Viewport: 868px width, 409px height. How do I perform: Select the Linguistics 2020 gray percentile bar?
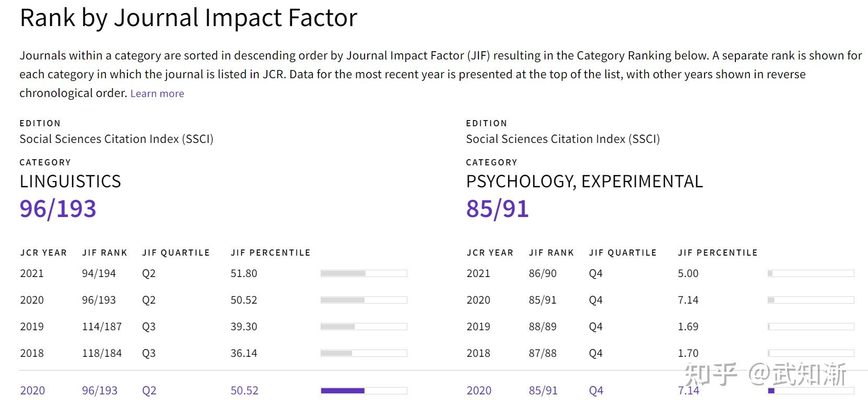pyautogui.click(x=363, y=300)
